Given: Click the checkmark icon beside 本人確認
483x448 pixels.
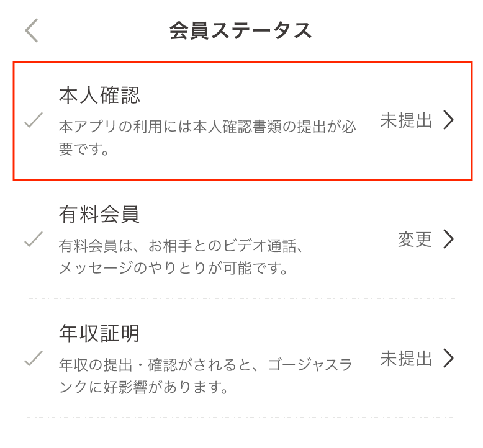Looking at the screenshot, I should click(x=33, y=120).
